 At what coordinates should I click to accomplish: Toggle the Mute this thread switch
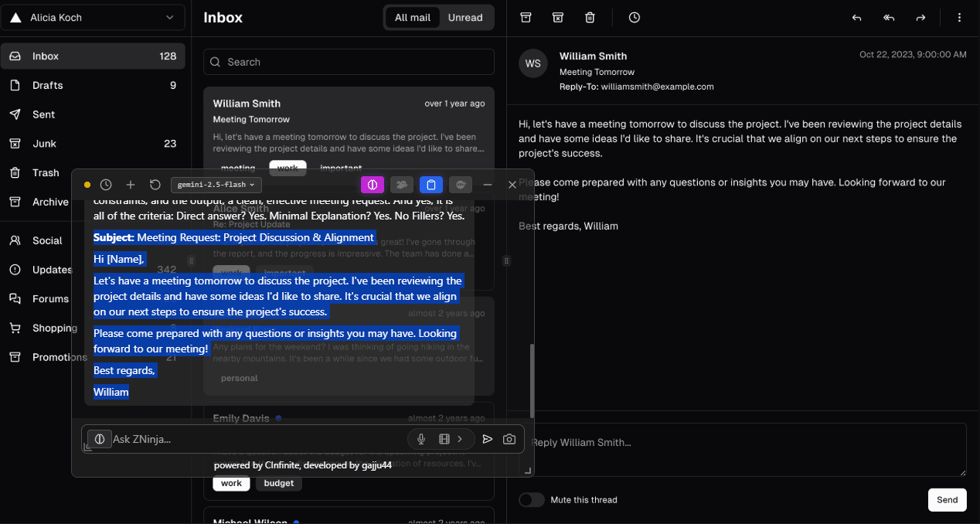[x=532, y=499]
